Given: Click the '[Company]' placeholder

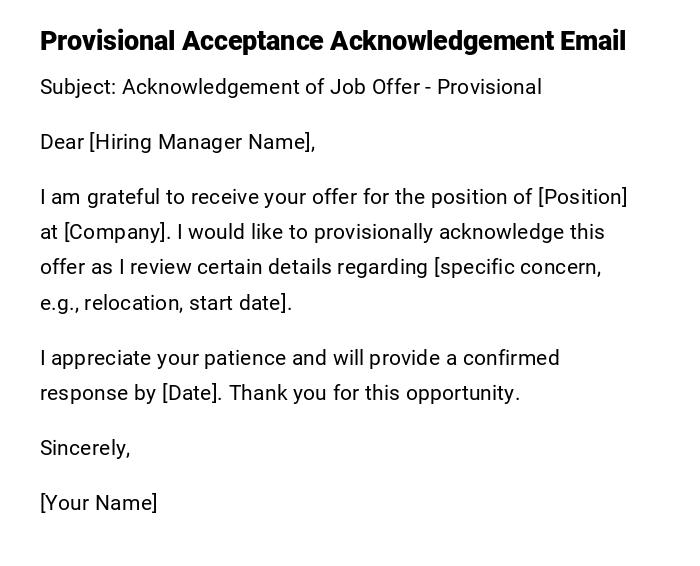Looking at the screenshot, I should click(x=116, y=232).
